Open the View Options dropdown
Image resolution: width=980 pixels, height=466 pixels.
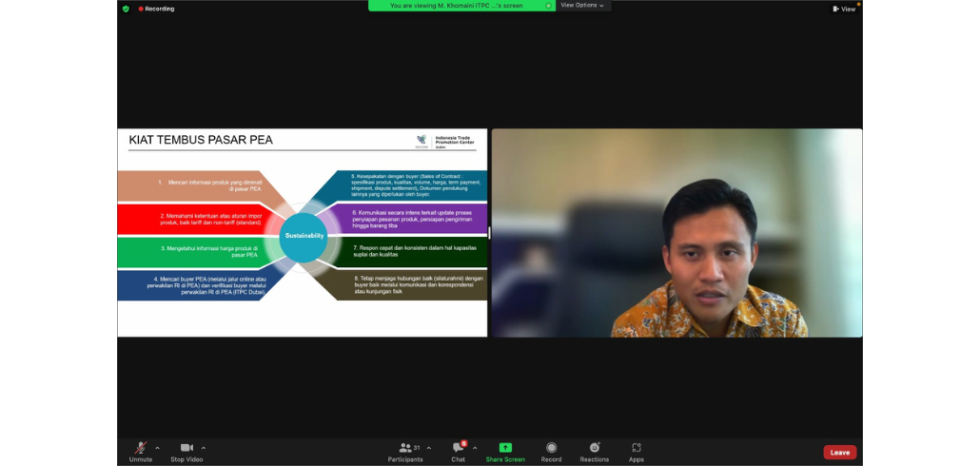tap(582, 5)
